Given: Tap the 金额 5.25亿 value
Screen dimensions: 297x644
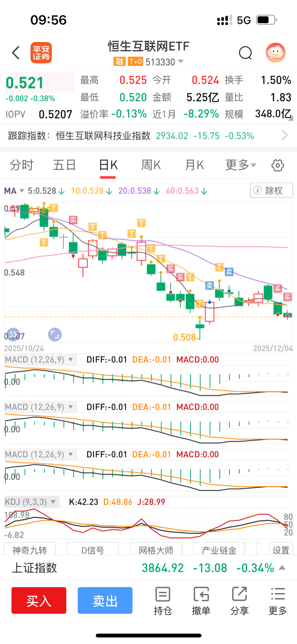Looking at the screenshot, I should pos(203,97).
